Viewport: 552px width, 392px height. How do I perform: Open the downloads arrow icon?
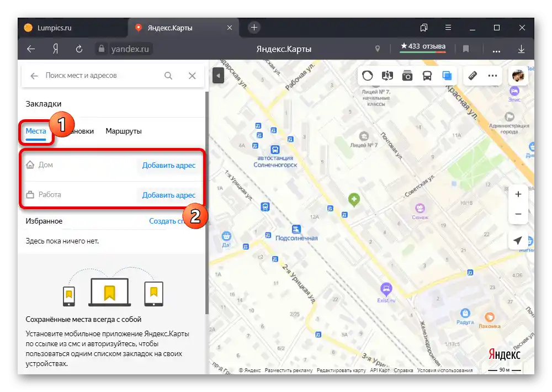[x=522, y=49]
